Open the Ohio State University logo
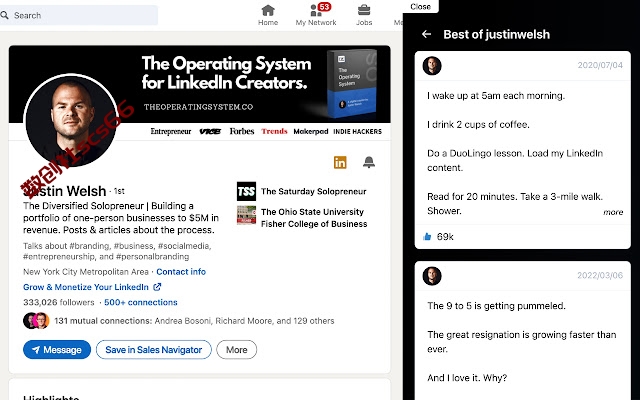Viewport: 640px width, 400px height. click(247, 215)
